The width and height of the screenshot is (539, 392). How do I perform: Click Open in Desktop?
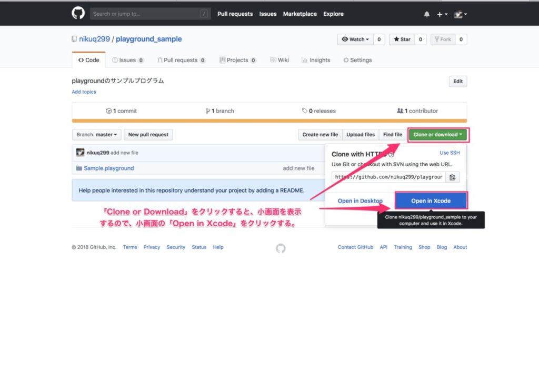coord(360,200)
